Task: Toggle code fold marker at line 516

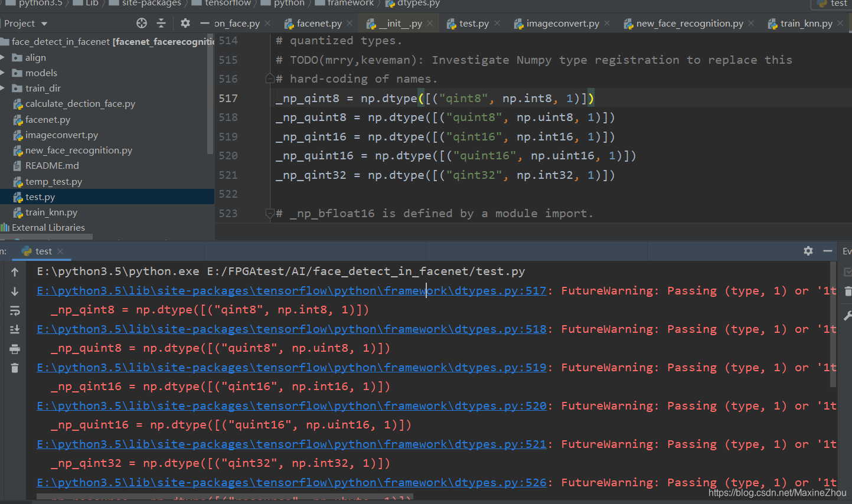Action: pos(270,78)
